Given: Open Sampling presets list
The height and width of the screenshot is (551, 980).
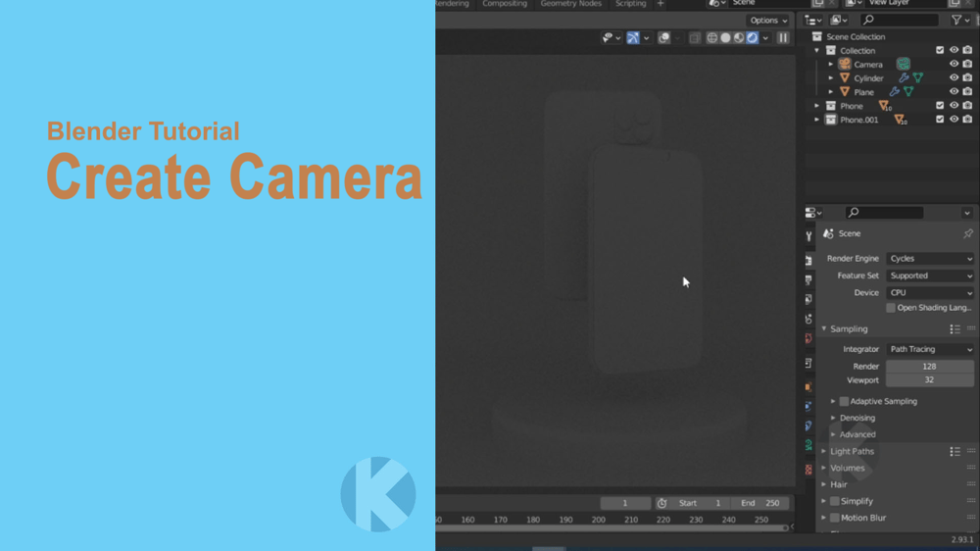Looking at the screenshot, I should 955,329.
